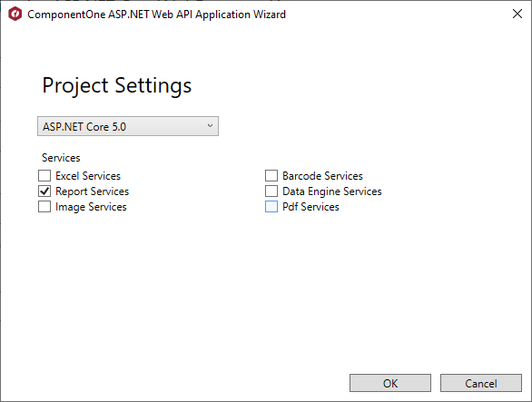Close the Web API Application Wizard dialog

pos(517,14)
